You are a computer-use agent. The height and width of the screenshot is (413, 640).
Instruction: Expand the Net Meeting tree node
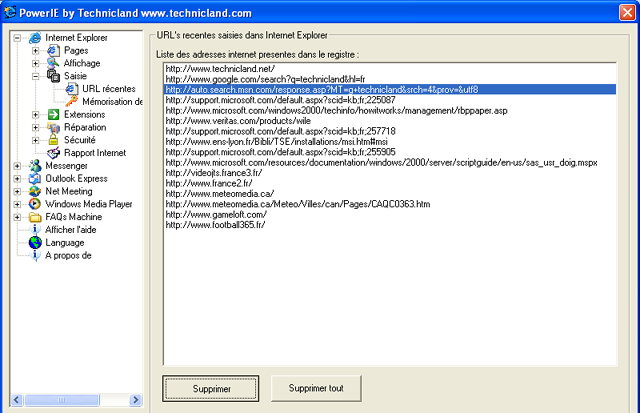(17, 191)
